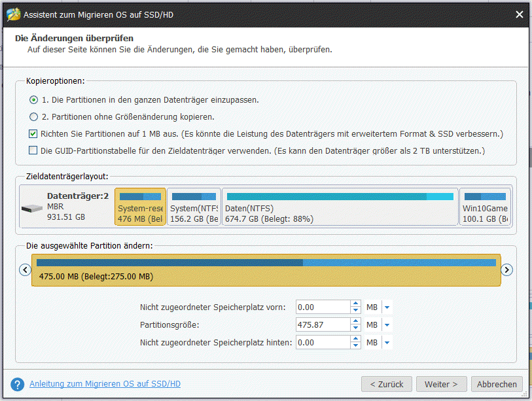Click the help question mark icon
Viewport: 532px width, 401px height.
pyautogui.click(x=18, y=384)
